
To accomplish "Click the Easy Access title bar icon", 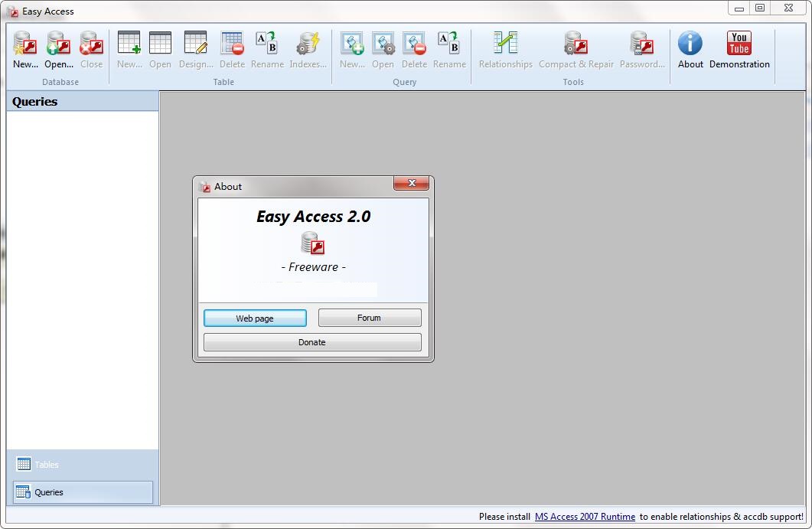I will 13,11.
